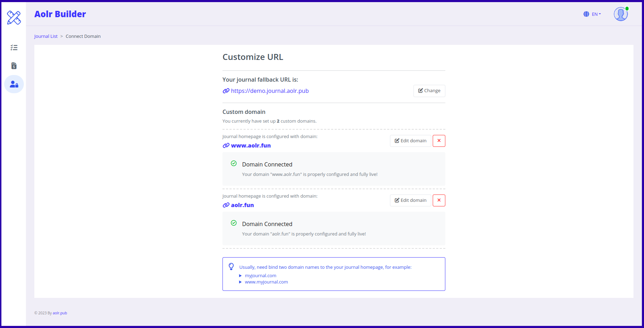
Task: Select the user lock sidebar icon
Action: [14, 84]
